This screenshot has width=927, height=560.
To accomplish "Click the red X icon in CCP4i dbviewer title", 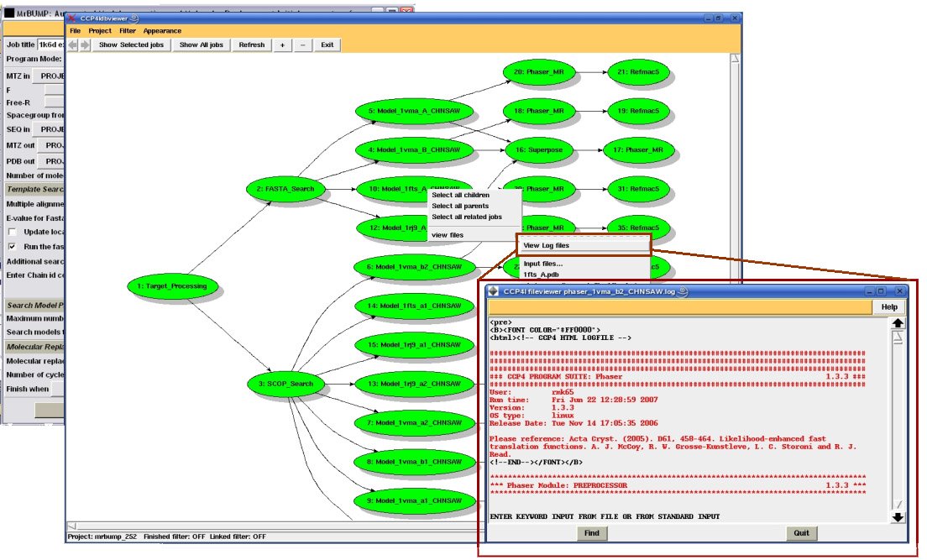I will click(x=71, y=18).
